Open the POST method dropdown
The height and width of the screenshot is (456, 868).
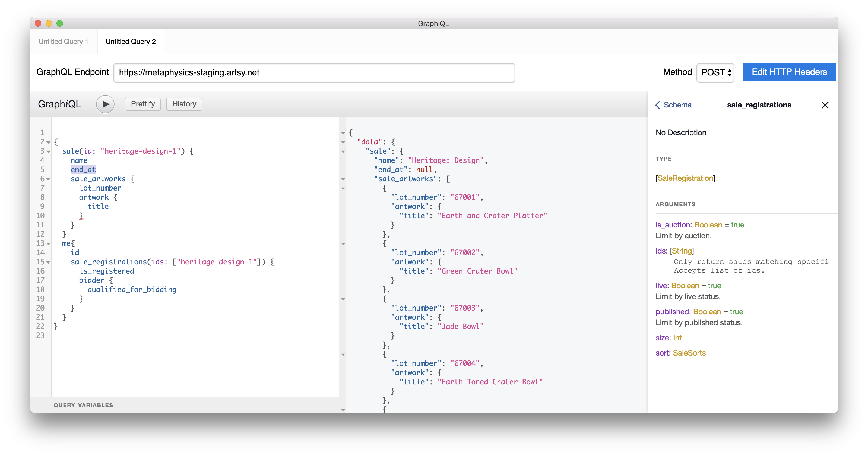click(715, 72)
